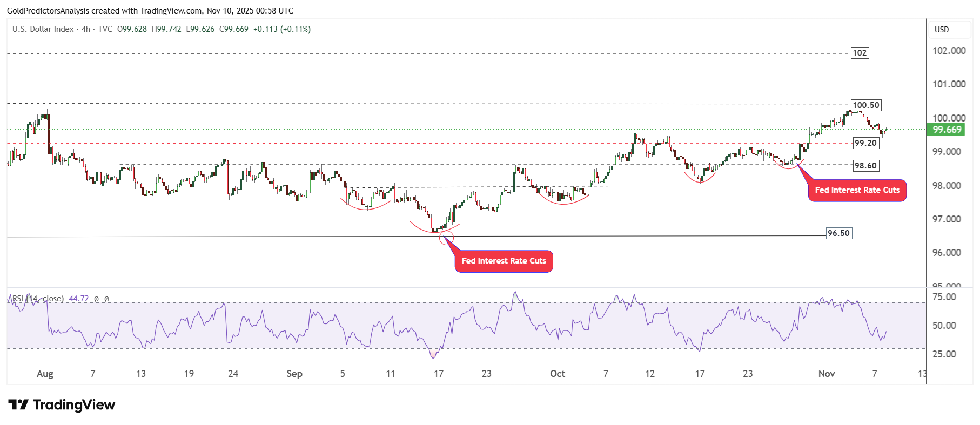Click the 96.50 support line label
Image resolution: width=980 pixels, height=425 pixels.
838,233
